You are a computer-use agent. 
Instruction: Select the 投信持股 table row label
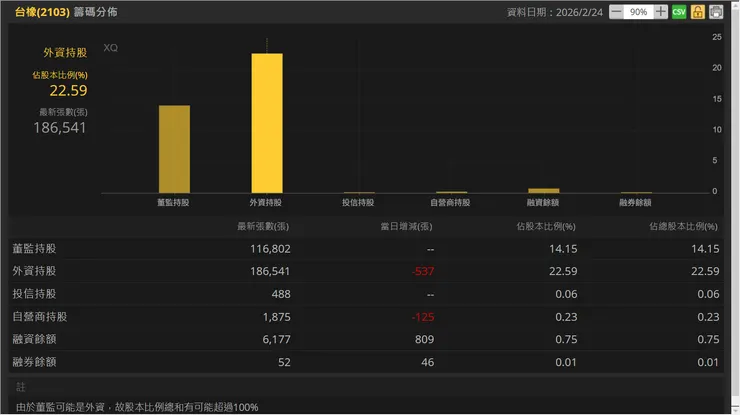coord(34,294)
